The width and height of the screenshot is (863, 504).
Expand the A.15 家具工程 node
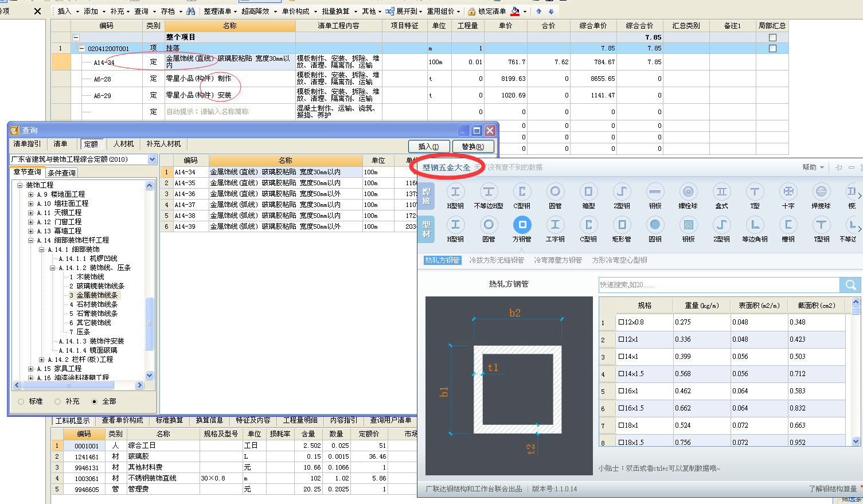tap(30, 369)
